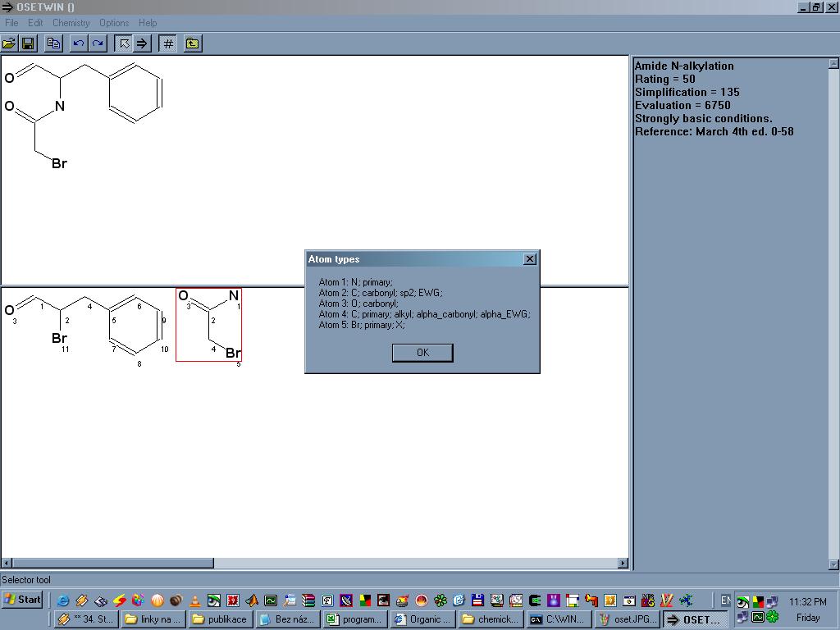Screen dimensions: 840x630
Task: Switch to 'publikace' folder taskbar button
Action: [221, 619]
